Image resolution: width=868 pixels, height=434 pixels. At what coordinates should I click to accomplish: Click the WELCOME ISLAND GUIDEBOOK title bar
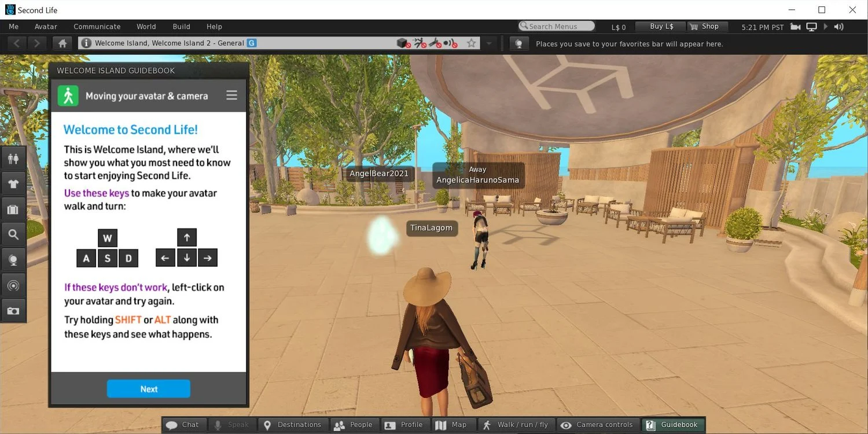[149, 71]
